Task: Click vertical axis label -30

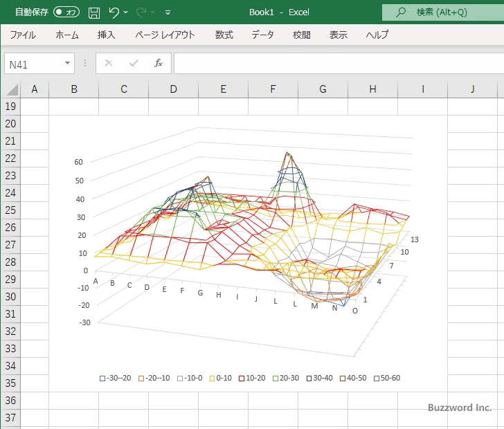Action: 85,322
